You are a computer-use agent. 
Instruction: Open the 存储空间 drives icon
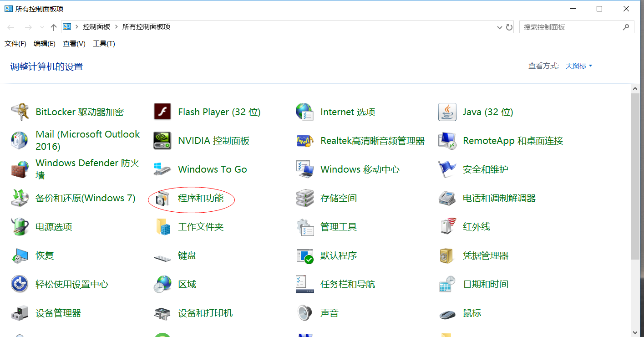pyautogui.click(x=305, y=198)
